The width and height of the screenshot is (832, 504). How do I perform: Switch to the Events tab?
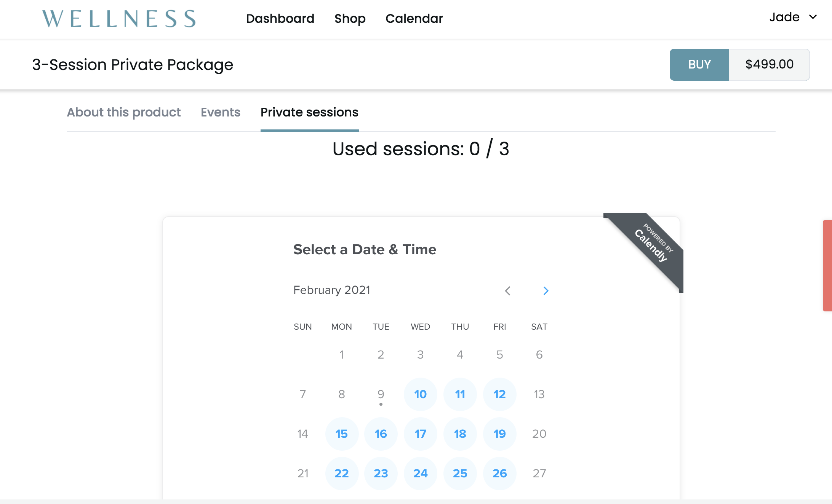coord(221,112)
